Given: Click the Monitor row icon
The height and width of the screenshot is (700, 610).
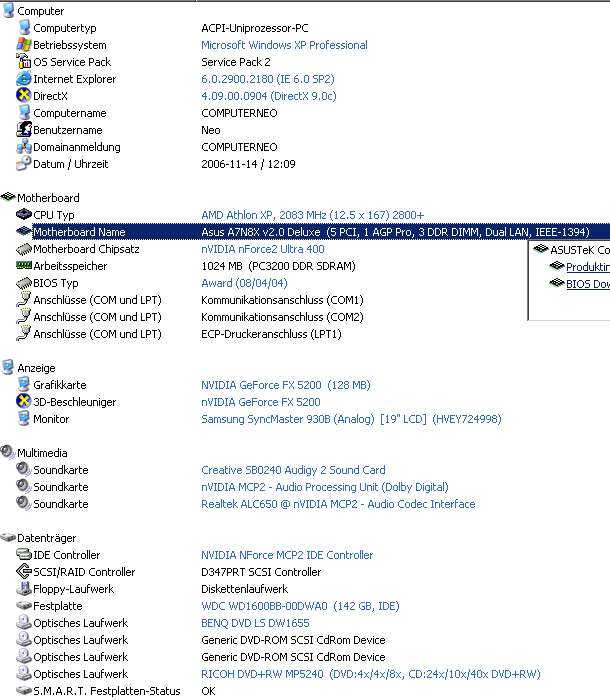Looking at the screenshot, I should 24,418.
